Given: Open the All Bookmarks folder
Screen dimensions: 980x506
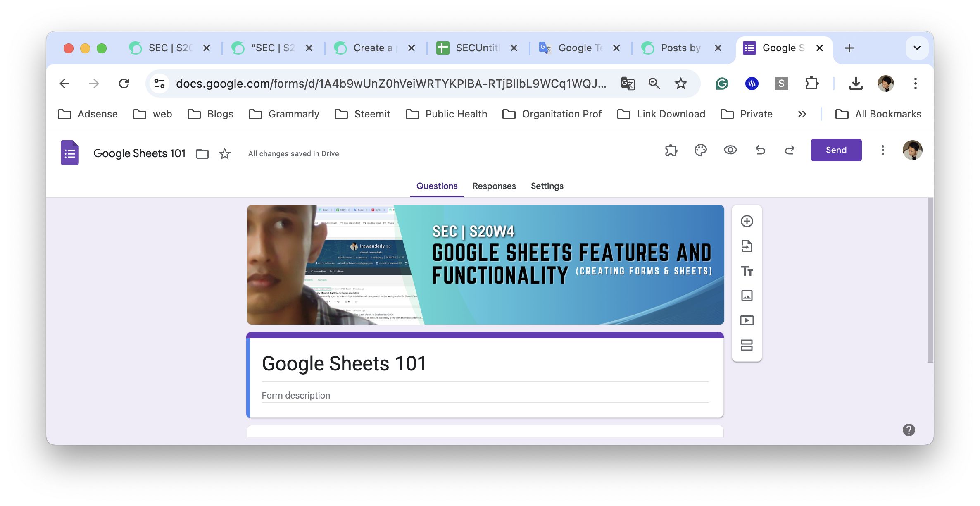Looking at the screenshot, I should [878, 114].
